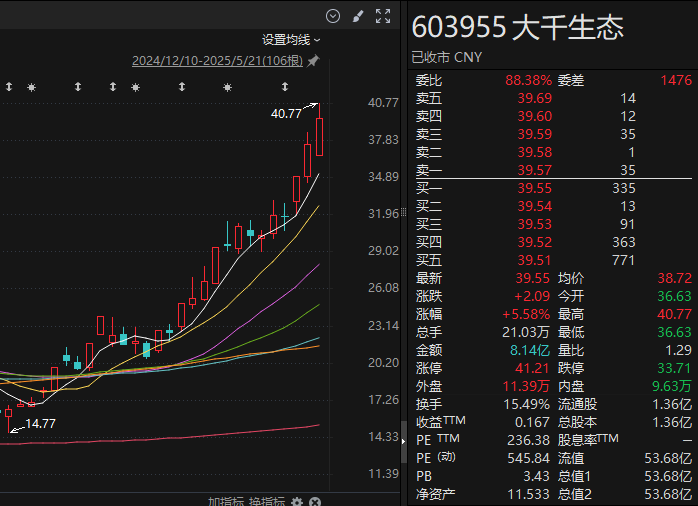Click the 最低 36.63 low value
Viewport: 698px width, 506px height.
point(675,332)
